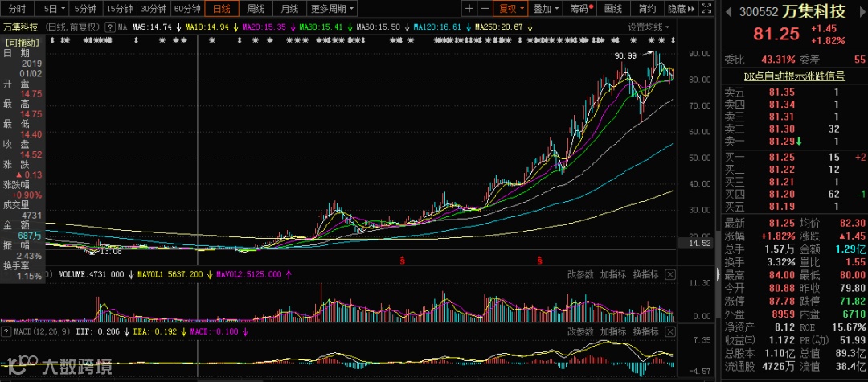This screenshot has width=868, height=382.
Task: Click the MA20:15.35 moving average label
Action: [x=264, y=27]
